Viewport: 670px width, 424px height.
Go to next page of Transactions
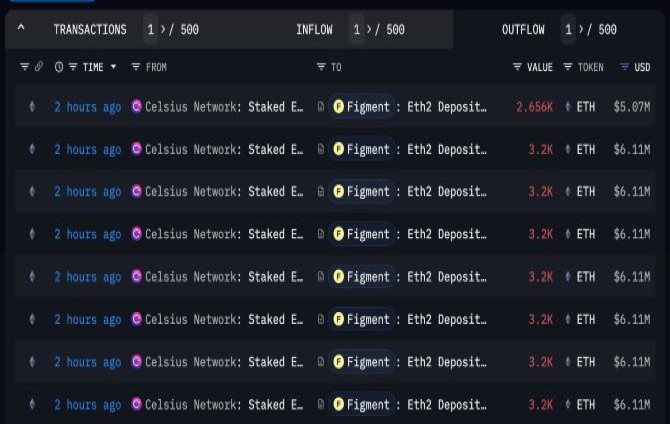tap(163, 30)
